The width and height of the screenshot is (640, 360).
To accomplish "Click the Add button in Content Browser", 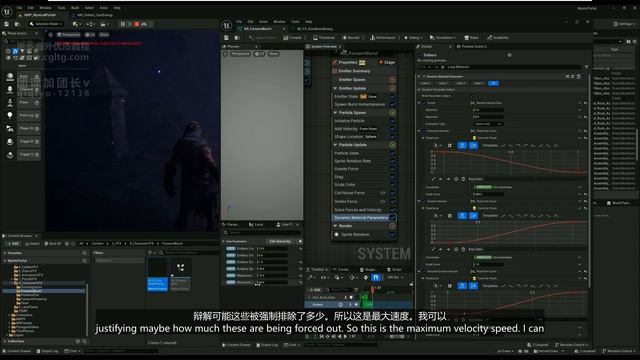I will 13,244.
